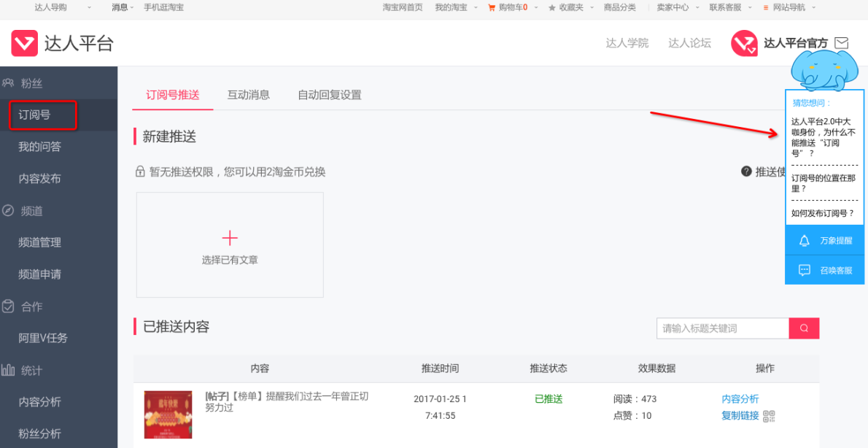Screen dimensions: 868x448
Task: Click the QR code icon beside 复制链接
Action: (x=769, y=416)
